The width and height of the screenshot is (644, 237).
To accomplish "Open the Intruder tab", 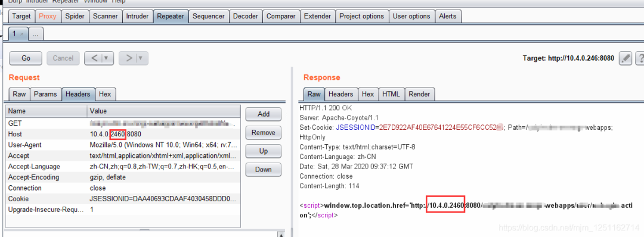I will point(137,17).
